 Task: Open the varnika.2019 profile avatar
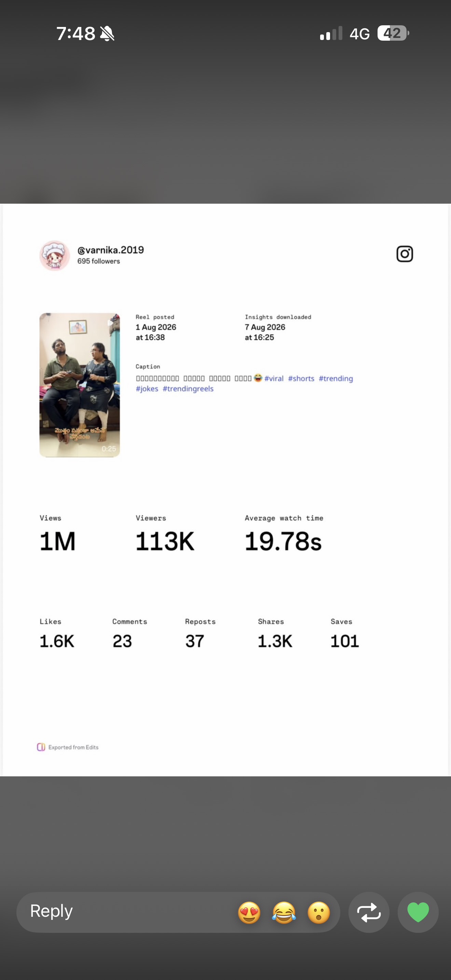55,255
